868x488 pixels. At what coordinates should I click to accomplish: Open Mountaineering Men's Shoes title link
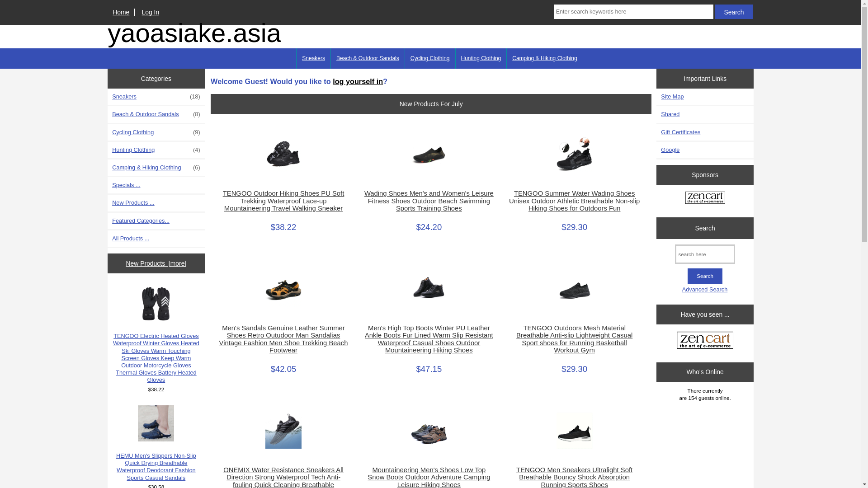(429, 477)
